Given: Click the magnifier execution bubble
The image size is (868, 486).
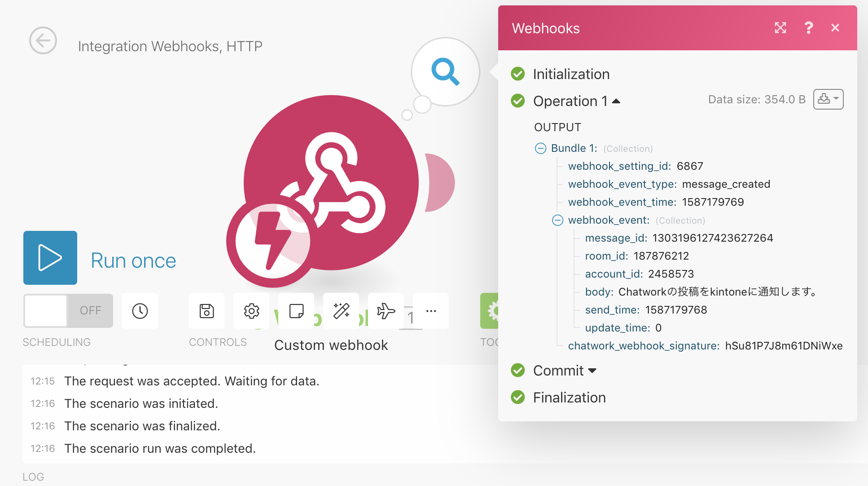Looking at the screenshot, I should pos(445,72).
